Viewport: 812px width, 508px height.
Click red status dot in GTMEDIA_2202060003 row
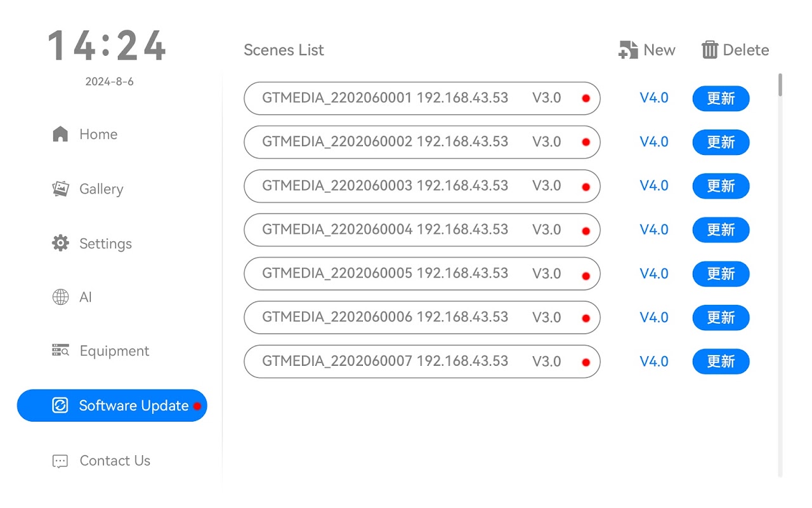click(586, 187)
